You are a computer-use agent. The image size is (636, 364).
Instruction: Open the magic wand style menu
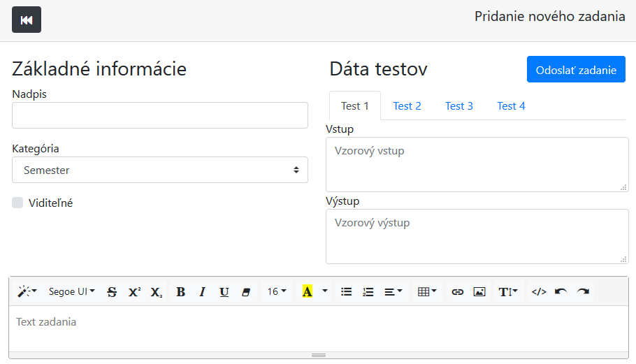coord(27,291)
